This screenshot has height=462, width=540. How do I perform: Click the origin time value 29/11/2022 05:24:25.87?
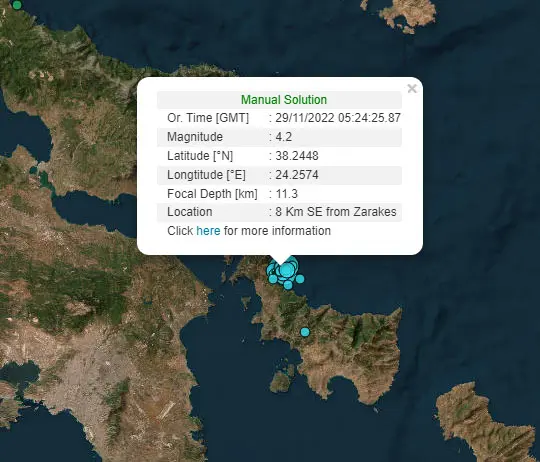338,118
